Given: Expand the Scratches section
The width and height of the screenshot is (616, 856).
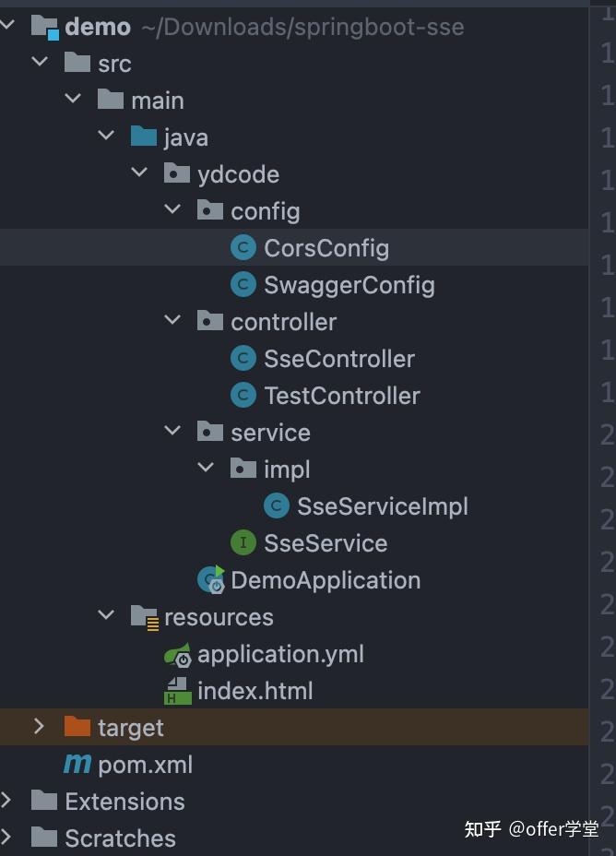Looking at the screenshot, I should 7,838.
